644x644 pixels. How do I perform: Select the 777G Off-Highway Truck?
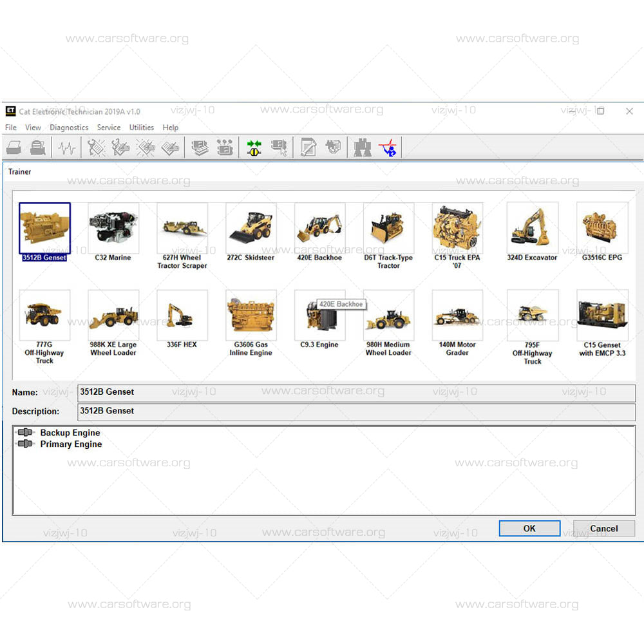point(45,315)
